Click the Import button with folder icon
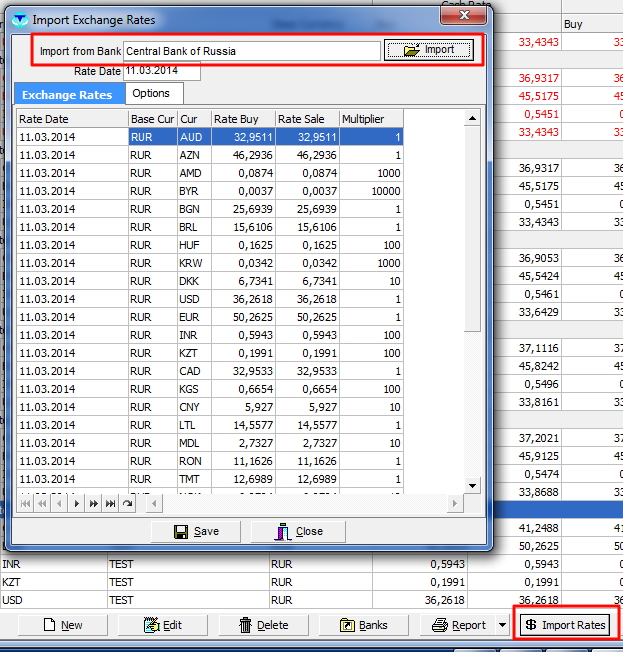This screenshot has width=623, height=652. (428, 50)
